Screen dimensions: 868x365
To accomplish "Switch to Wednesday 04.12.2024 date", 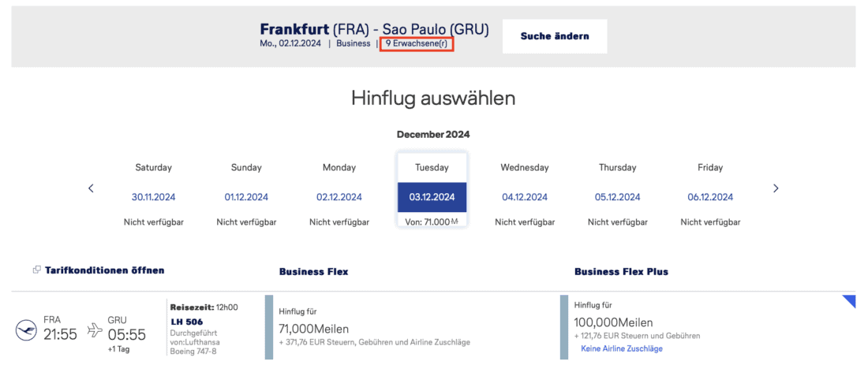I will click(x=525, y=197).
